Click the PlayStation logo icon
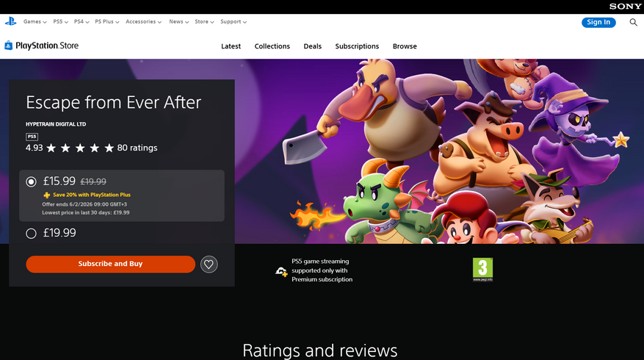 11,21
